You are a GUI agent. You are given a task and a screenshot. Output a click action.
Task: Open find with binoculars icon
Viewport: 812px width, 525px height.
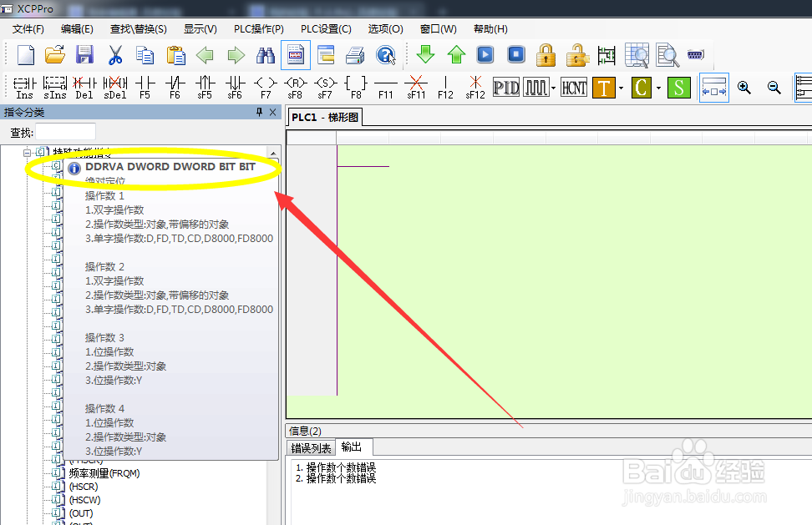[x=266, y=55]
